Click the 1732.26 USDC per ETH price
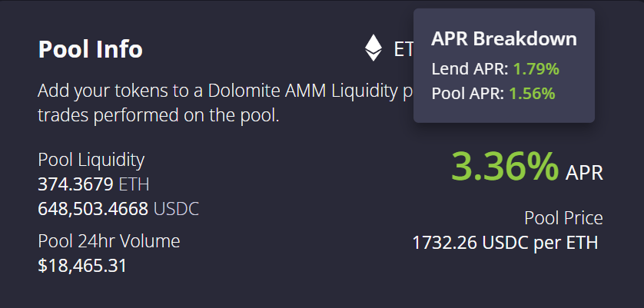Image resolution: width=644 pixels, height=308 pixels. tap(505, 243)
